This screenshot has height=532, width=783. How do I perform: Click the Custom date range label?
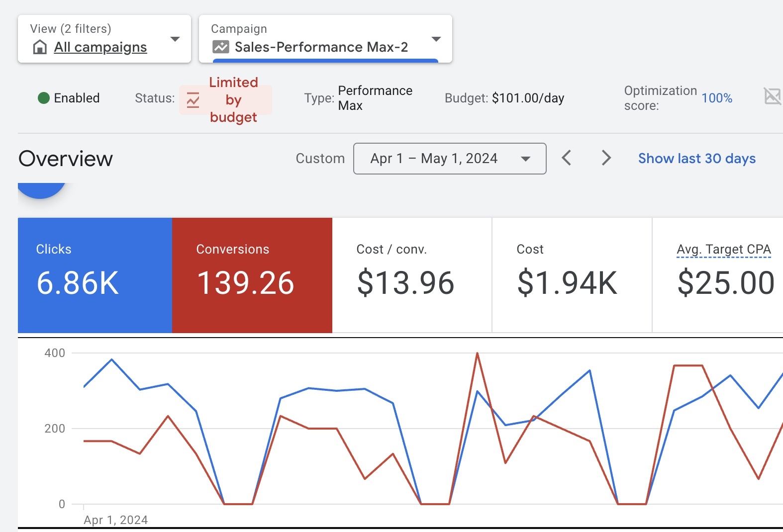320,159
